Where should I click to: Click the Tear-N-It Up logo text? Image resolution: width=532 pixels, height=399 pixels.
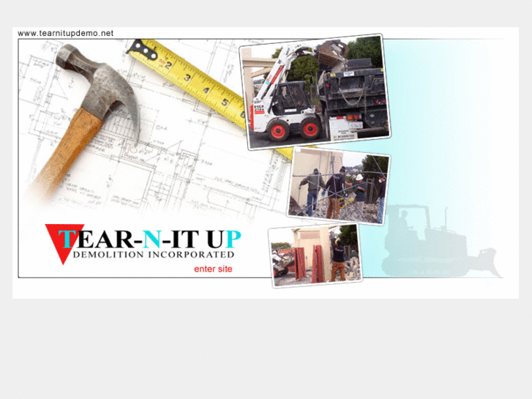(x=149, y=239)
